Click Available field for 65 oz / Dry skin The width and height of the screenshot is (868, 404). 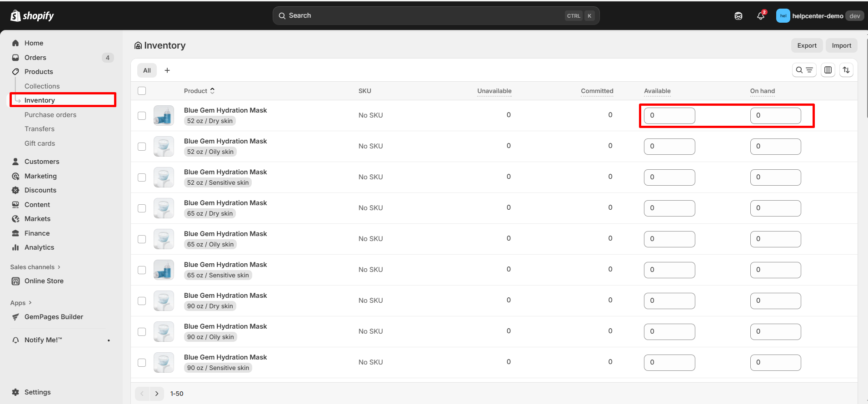click(x=669, y=208)
